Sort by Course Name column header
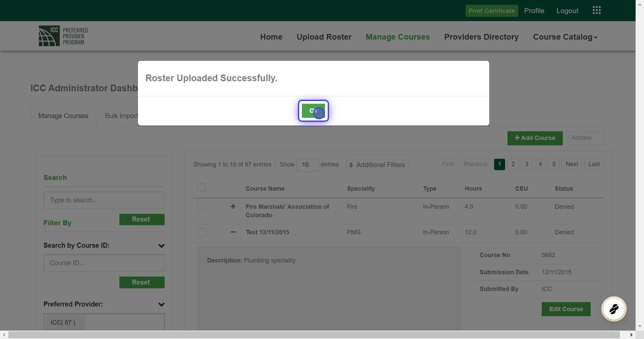644x339 pixels. (265, 189)
